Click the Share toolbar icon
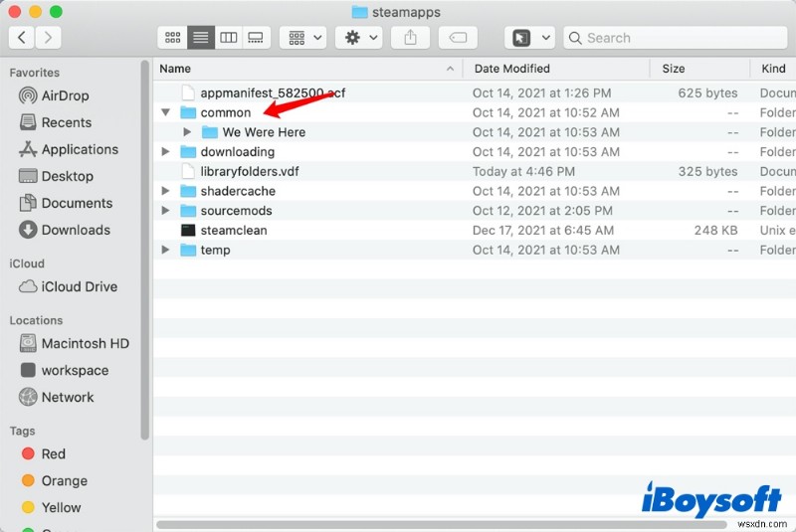796x532 pixels. [x=410, y=38]
